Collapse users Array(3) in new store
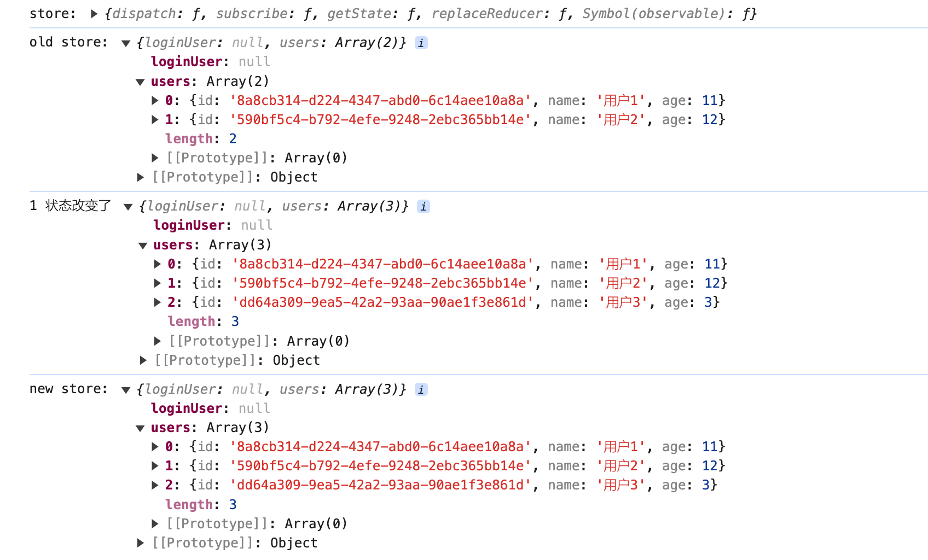This screenshot has height=560, width=928. [140, 428]
